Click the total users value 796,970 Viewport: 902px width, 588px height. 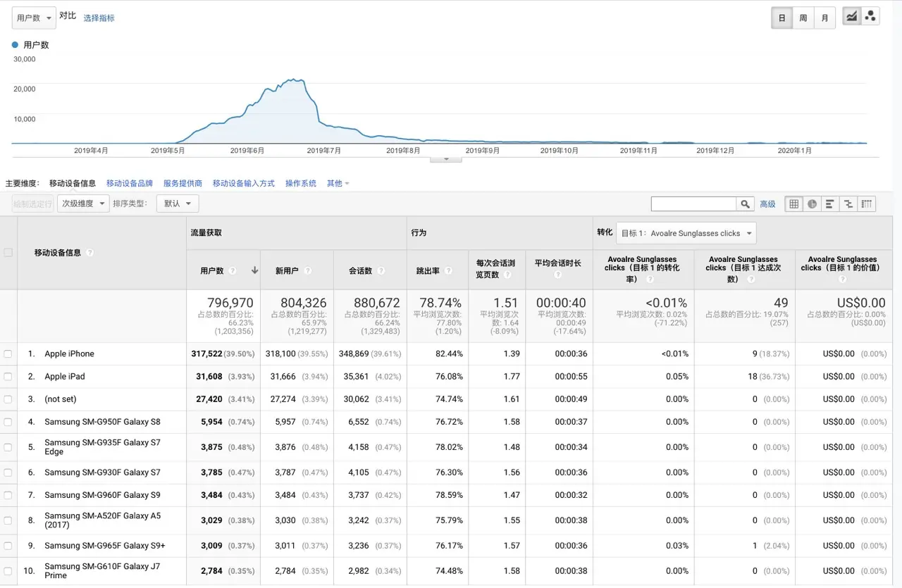click(x=230, y=304)
